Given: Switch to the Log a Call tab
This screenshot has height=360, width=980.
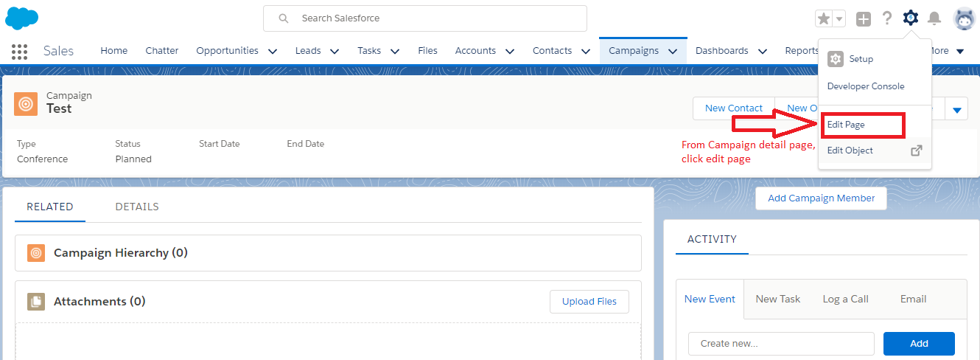Looking at the screenshot, I should point(845,299).
